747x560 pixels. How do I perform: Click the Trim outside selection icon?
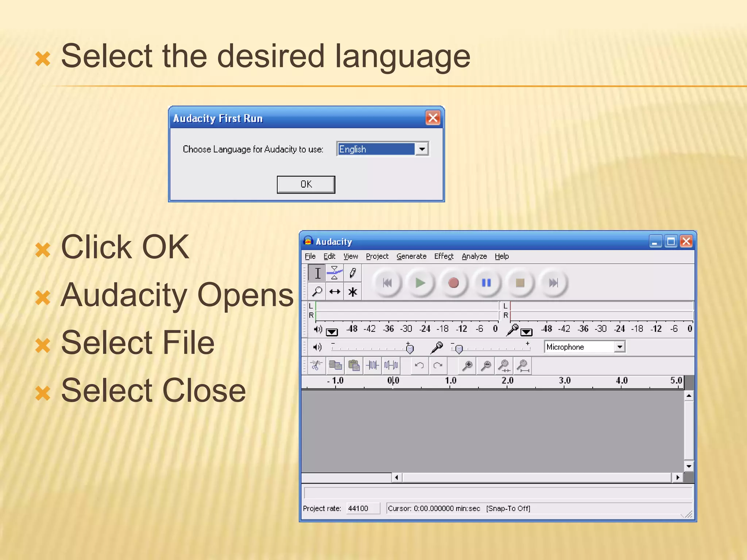[x=372, y=365]
